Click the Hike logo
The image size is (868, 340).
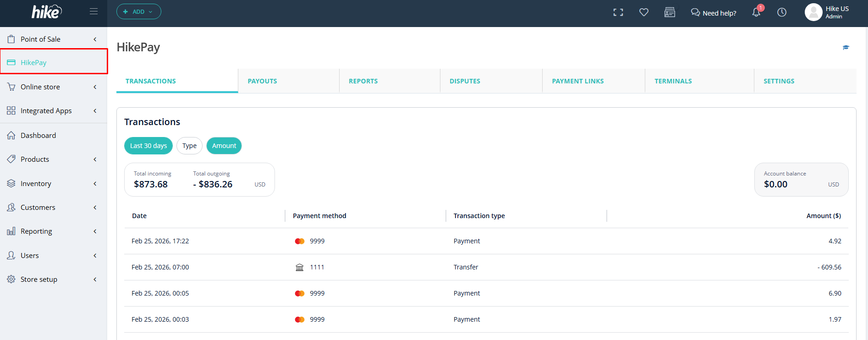(x=46, y=12)
